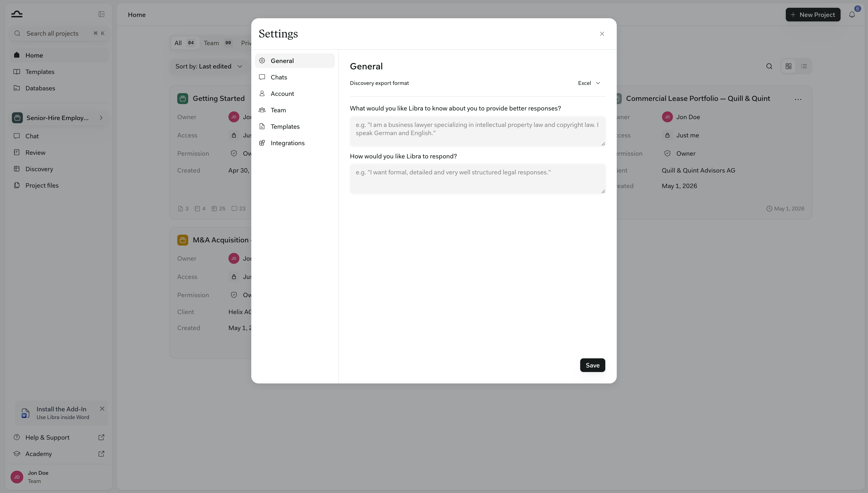The image size is (868, 493).
Task: Click the Libra logo icon
Action: (17, 14)
